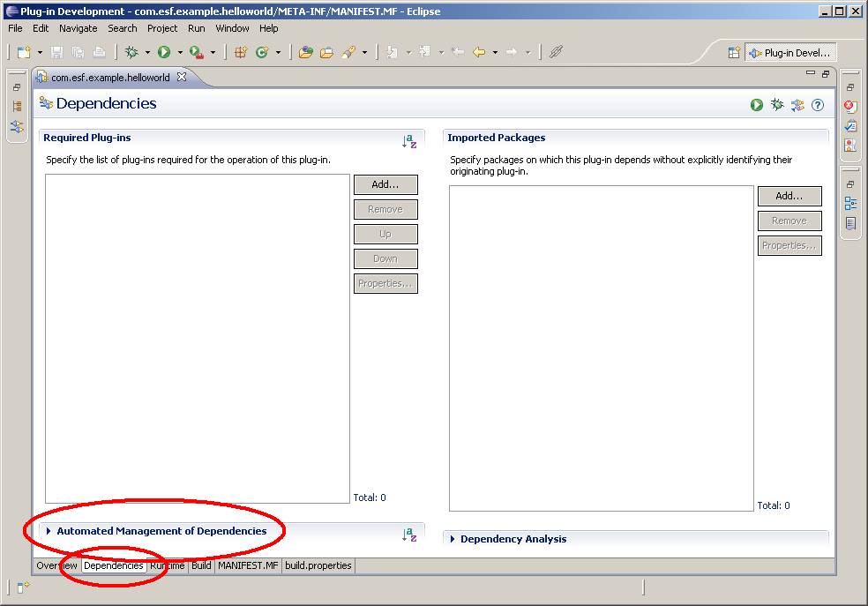Viewport: 868px width, 606px height.
Task: Click the Open Perspective icon
Action: (734, 53)
